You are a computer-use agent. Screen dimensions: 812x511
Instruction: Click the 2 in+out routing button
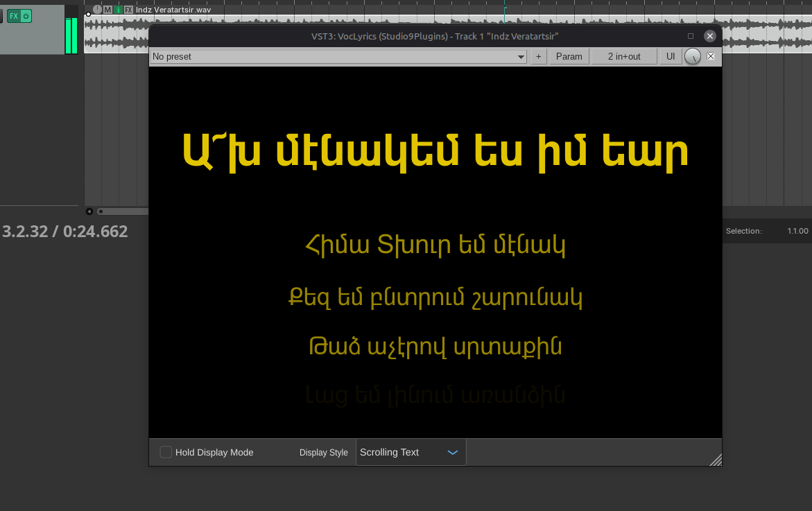click(x=624, y=56)
